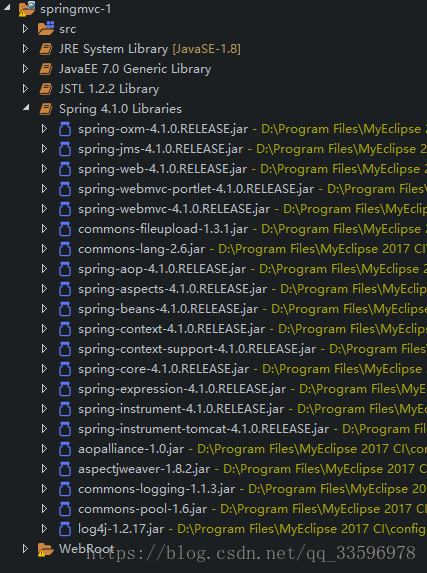The width and height of the screenshot is (427, 573).
Task: Click the spring-expression jar icon
Action: [65, 389]
